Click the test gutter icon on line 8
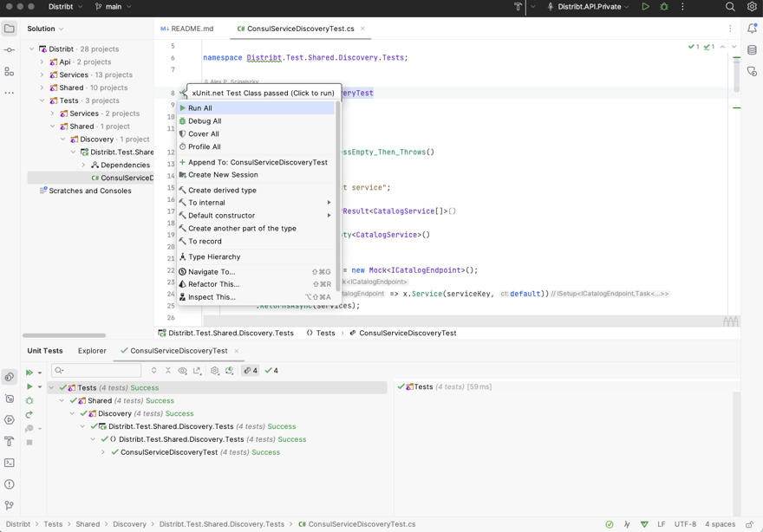Image resolution: width=763 pixels, height=532 pixels. (183, 93)
